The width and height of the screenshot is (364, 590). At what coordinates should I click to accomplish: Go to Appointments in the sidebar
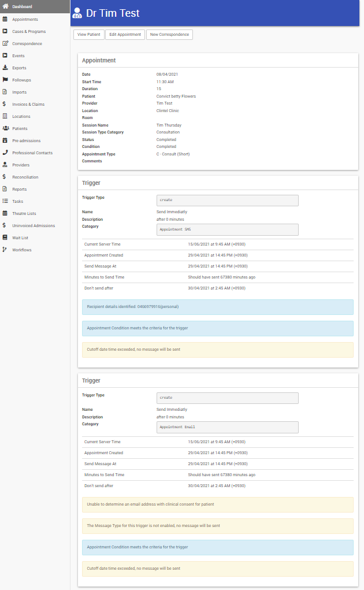click(x=25, y=19)
